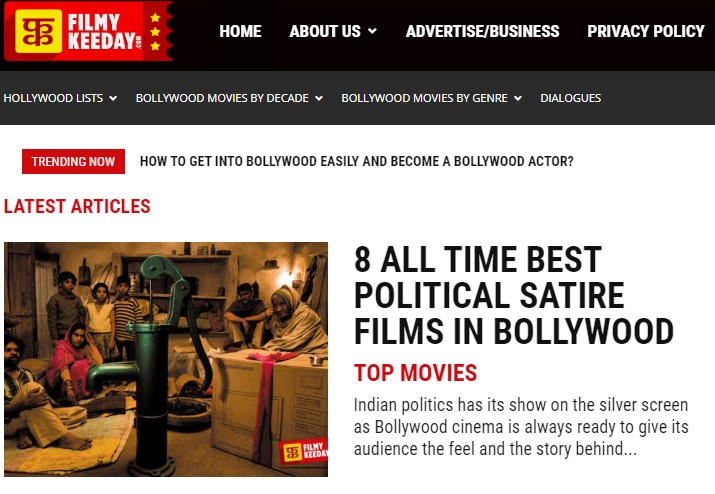
Task: Go to the Advertise/Business page
Action: click(482, 31)
